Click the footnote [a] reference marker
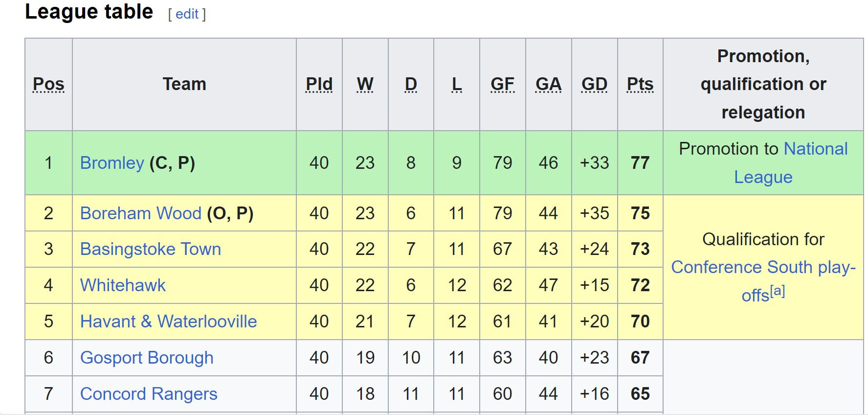 click(x=778, y=291)
